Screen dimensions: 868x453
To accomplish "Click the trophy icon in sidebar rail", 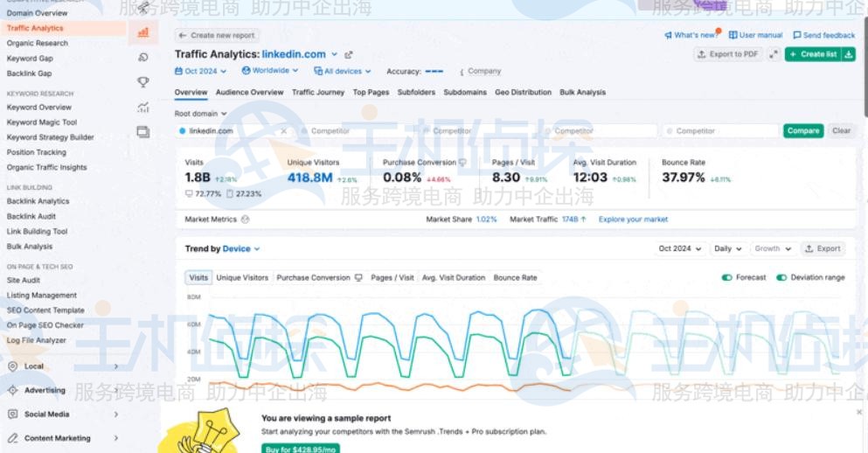I will (x=143, y=82).
